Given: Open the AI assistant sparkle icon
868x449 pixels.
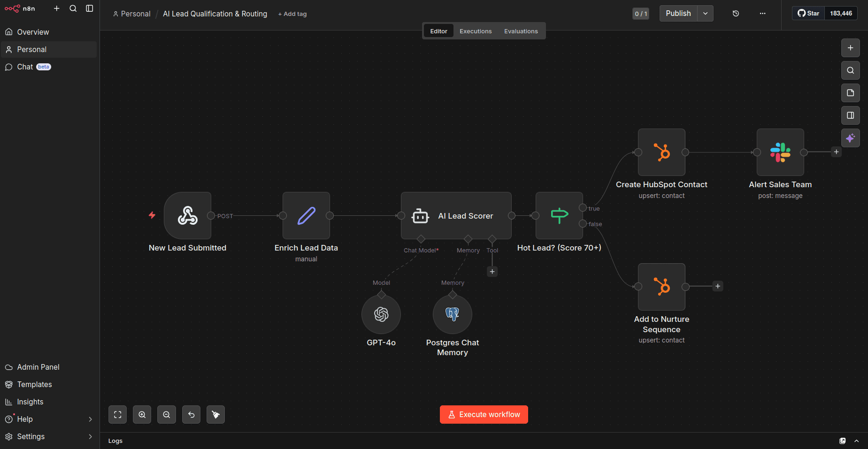Looking at the screenshot, I should click(x=850, y=138).
